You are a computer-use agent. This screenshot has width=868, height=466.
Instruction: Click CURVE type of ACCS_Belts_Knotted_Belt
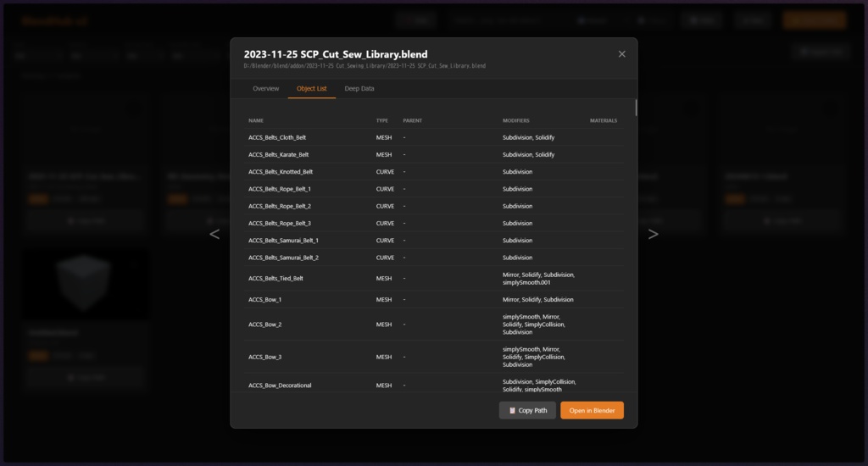(386, 171)
